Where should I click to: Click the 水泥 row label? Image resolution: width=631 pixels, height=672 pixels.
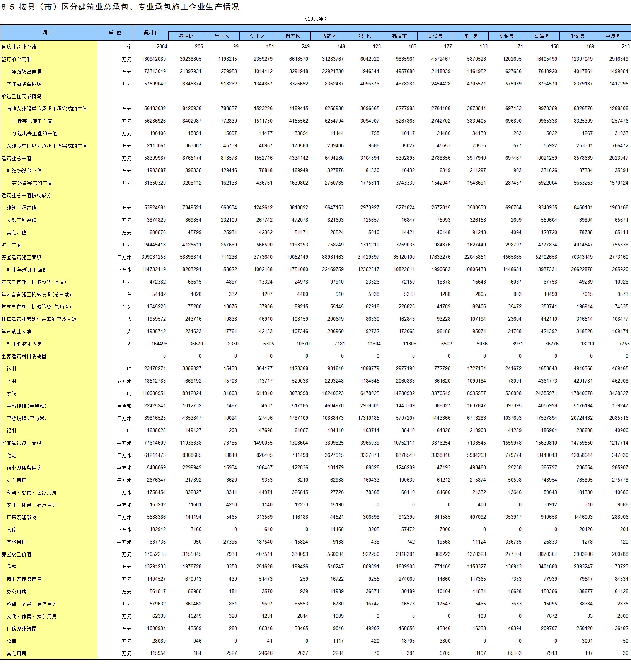click(12, 393)
